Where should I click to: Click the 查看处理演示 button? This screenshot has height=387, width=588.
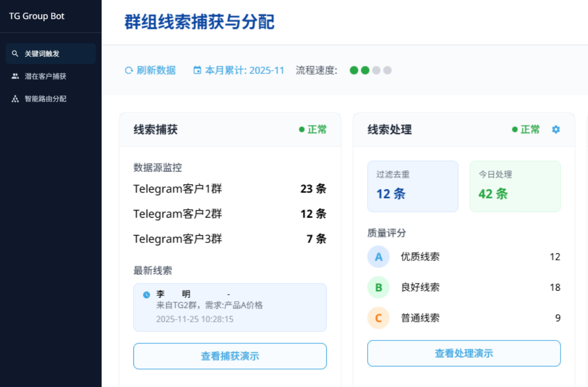tap(464, 353)
